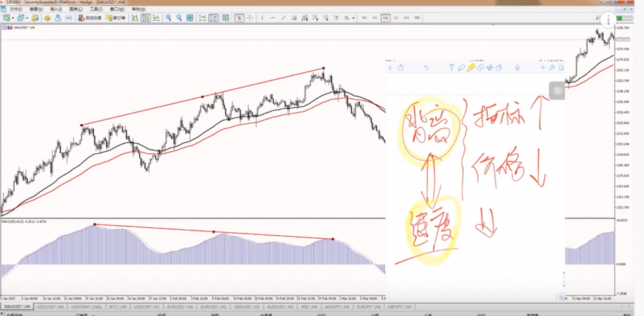The width and height of the screenshot is (644, 316).
Task: Switch to line chart display
Action: point(156,18)
